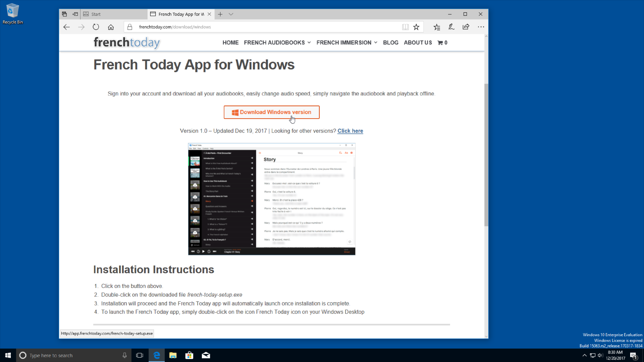Open Microsoft Edge Hub panel
The width and height of the screenshot is (644, 362).
(x=436, y=27)
